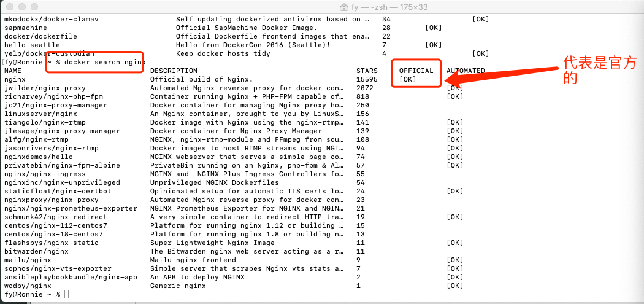Click the NAME column header
The image size is (644, 304).
click(x=13, y=71)
